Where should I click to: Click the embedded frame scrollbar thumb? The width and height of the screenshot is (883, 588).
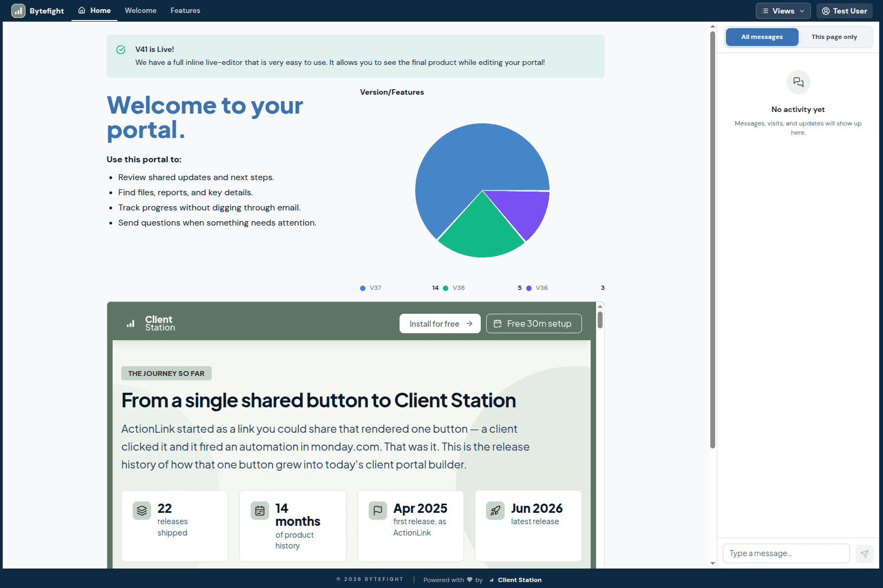pyautogui.click(x=600, y=319)
